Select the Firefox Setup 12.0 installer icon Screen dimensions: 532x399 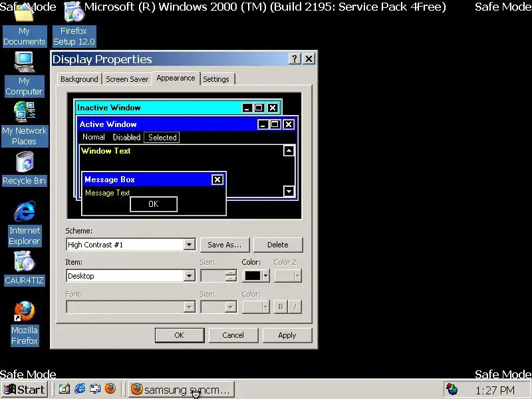[x=74, y=25]
